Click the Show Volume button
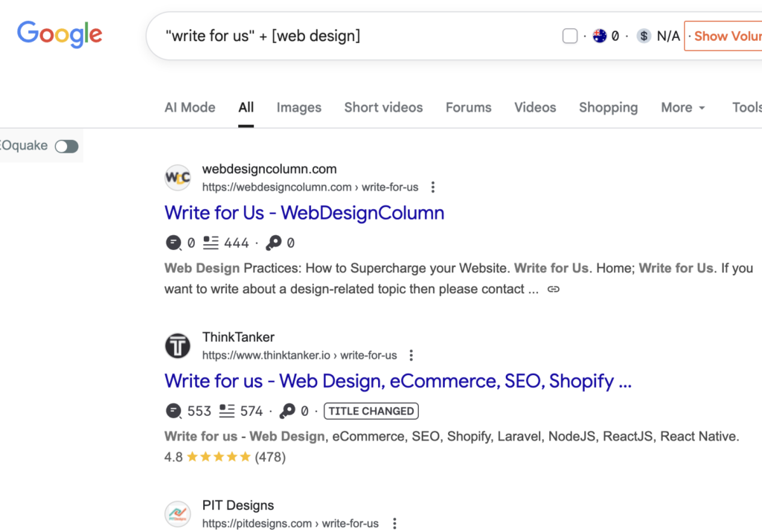 pyautogui.click(x=726, y=36)
